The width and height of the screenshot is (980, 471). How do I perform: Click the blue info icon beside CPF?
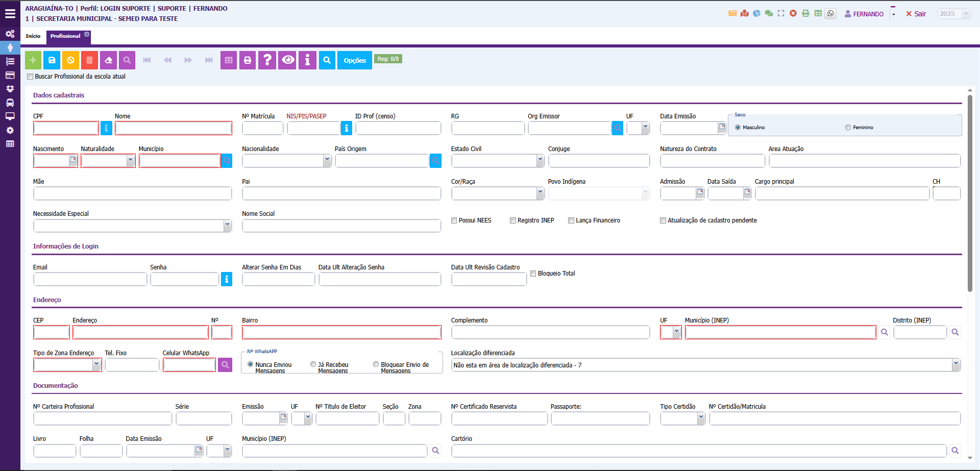106,128
